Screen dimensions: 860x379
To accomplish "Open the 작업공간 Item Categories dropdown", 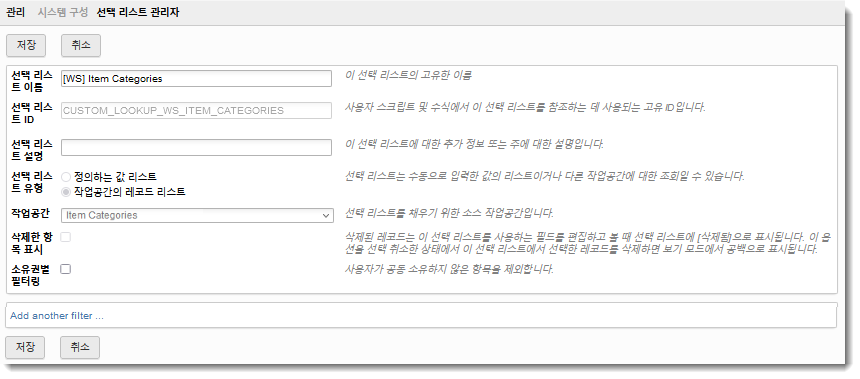I will tap(197, 215).
